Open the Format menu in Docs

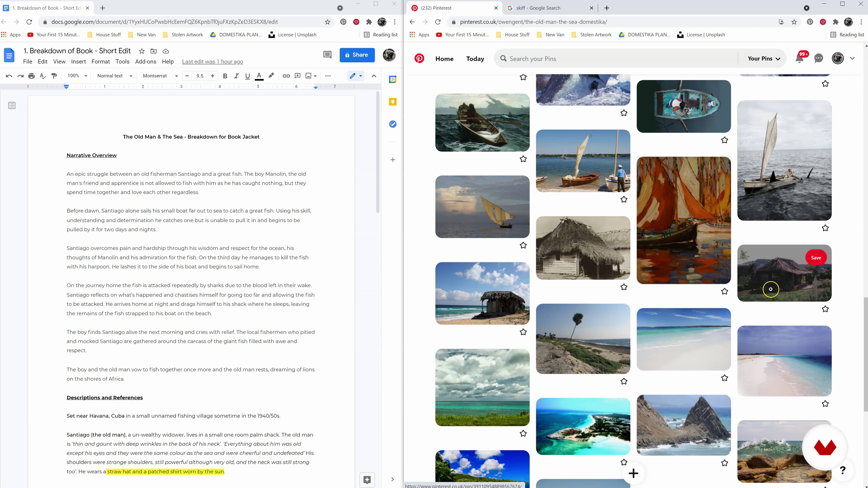click(101, 62)
